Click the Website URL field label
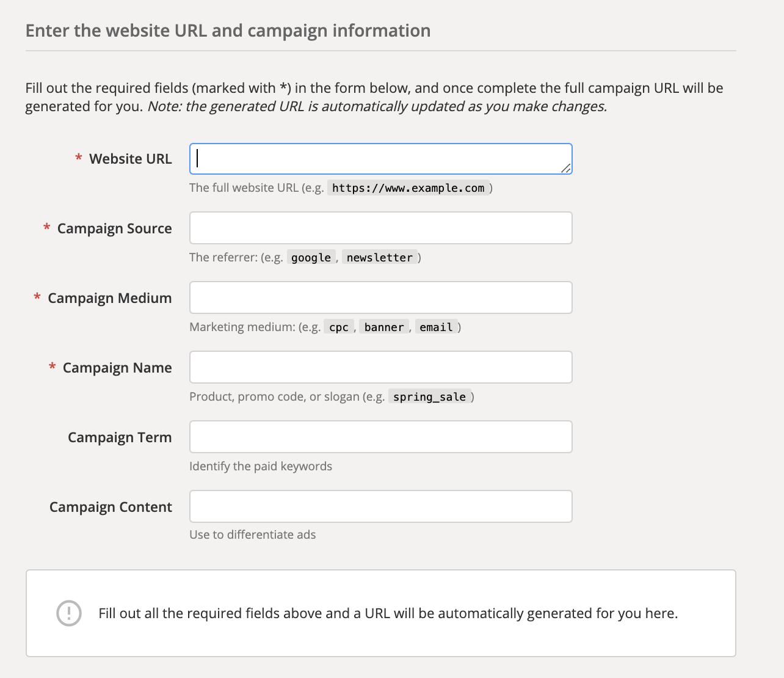The width and height of the screenshot is (784, 678). (x=130, y=159)
